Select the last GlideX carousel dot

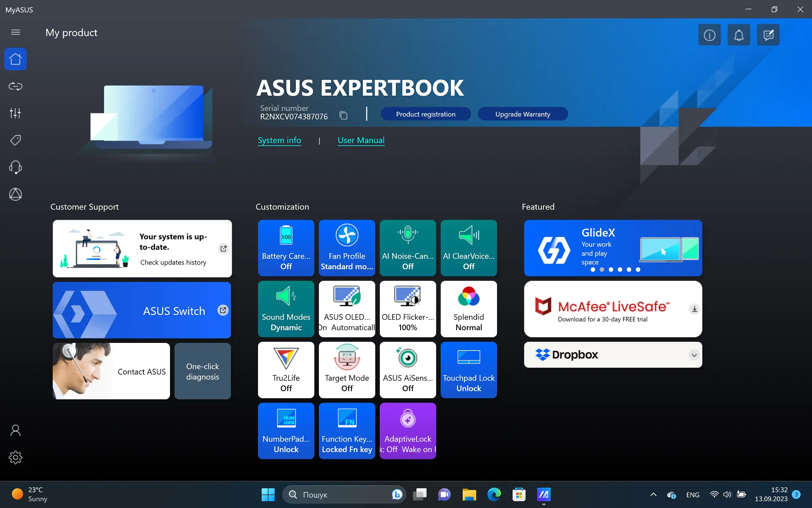[638, 270]
